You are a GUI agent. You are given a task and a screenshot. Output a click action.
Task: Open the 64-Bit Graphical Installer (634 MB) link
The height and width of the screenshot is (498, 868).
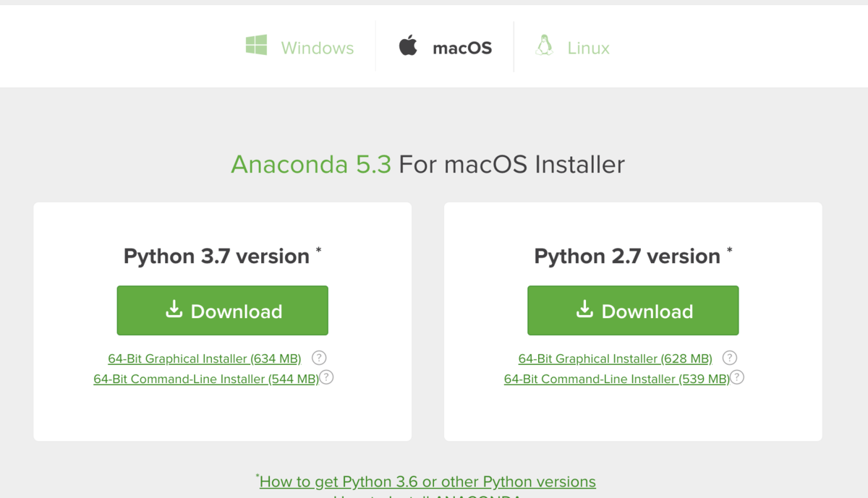[x=205, y=359]
